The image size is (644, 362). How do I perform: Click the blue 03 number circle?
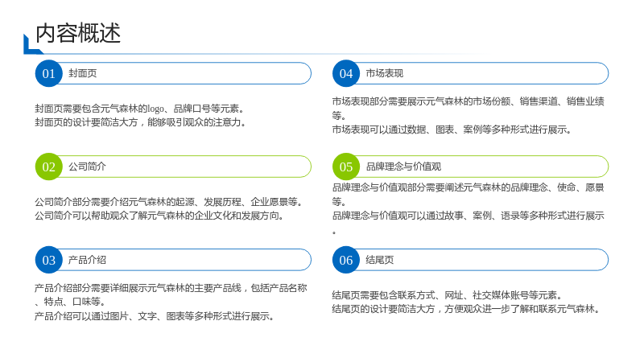click(x=49, y=260)
